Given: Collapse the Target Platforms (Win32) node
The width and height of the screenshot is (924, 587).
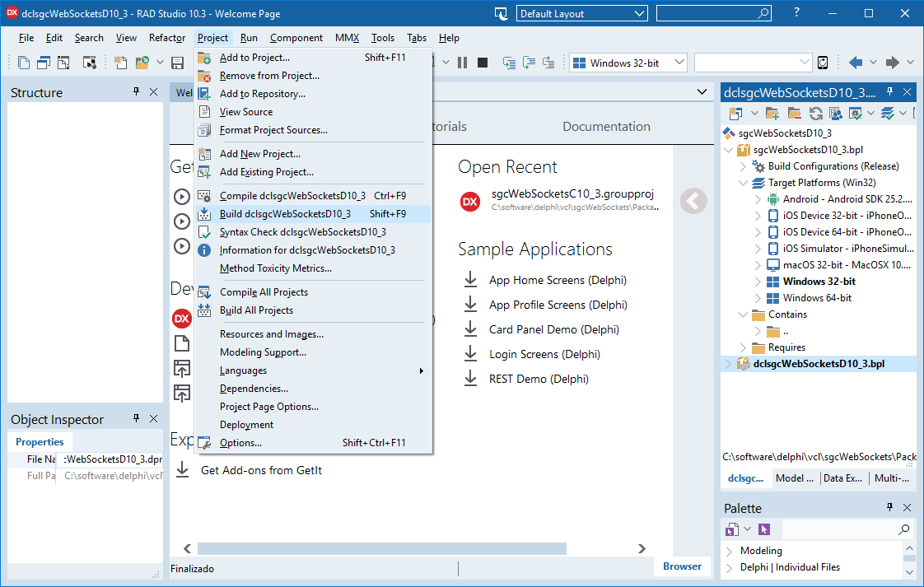Looking at the screenshot, I should tap(743, 183).
